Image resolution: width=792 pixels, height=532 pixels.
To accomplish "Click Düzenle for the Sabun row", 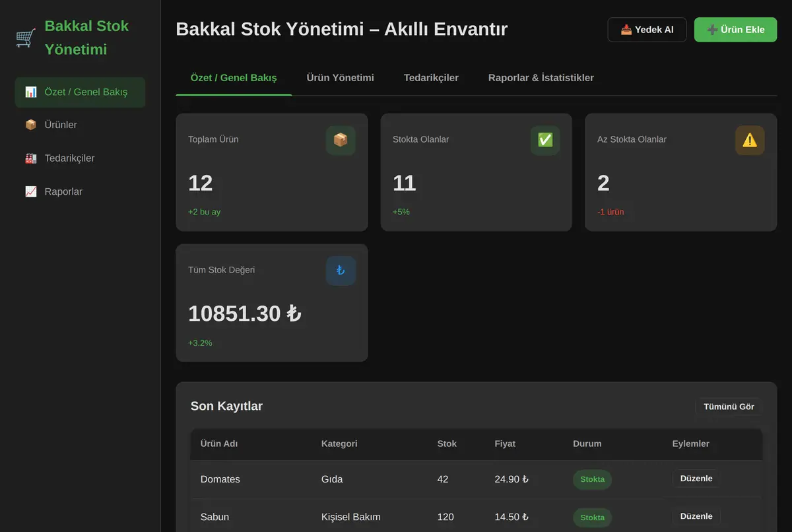I will pos(696,516).
